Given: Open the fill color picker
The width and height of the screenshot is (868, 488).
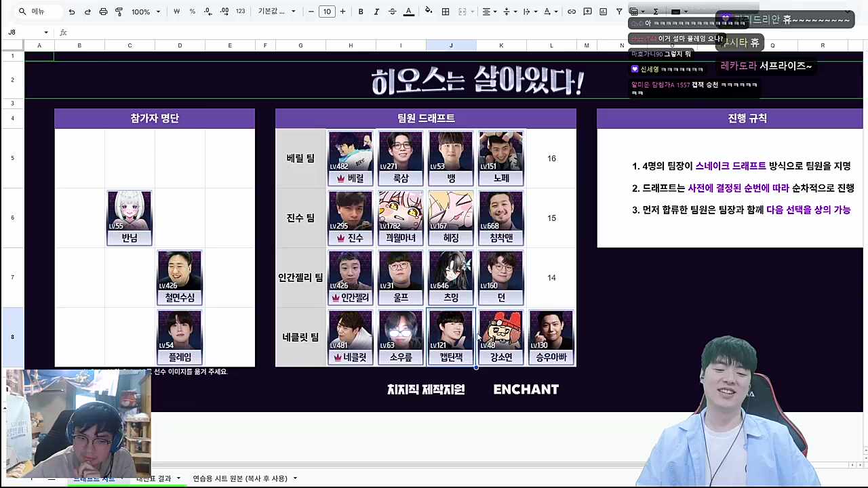Looking at the screenshot, I should [429, 12].
